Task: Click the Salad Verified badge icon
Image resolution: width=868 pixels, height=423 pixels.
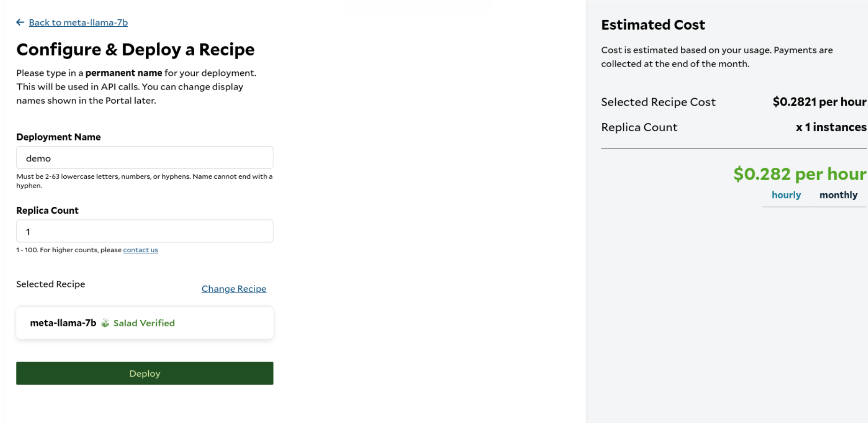Action: [x=105, y=323]
